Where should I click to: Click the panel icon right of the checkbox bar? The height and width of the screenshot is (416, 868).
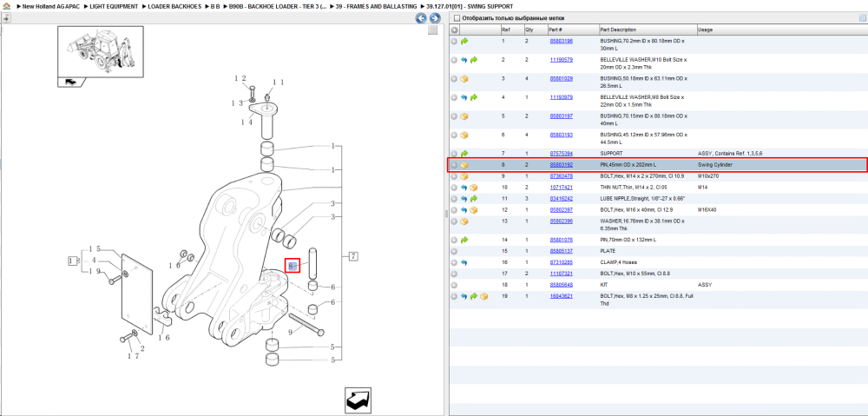(862, 18)
